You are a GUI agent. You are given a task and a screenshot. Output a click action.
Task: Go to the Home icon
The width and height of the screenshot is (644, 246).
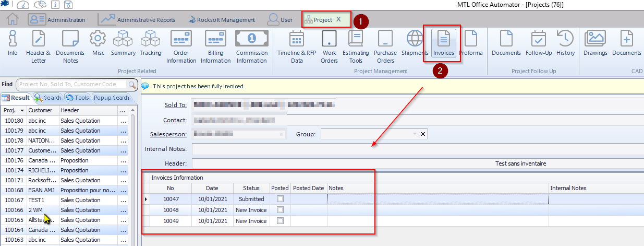coord(13,20)
